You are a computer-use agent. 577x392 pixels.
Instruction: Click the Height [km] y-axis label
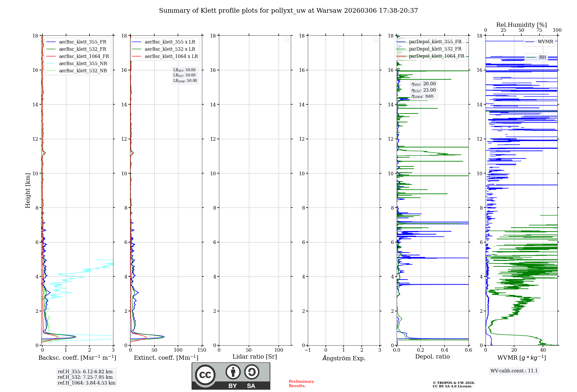coord(28,190)
